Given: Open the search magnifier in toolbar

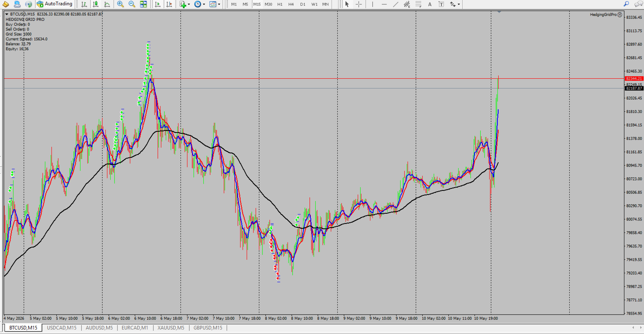Looking at the screenshot, I should click(x=626, y=4).
